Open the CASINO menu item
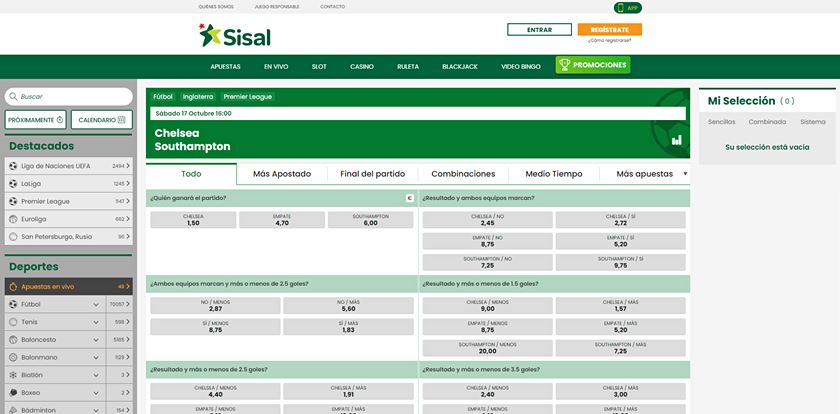 tap(362, 67)
